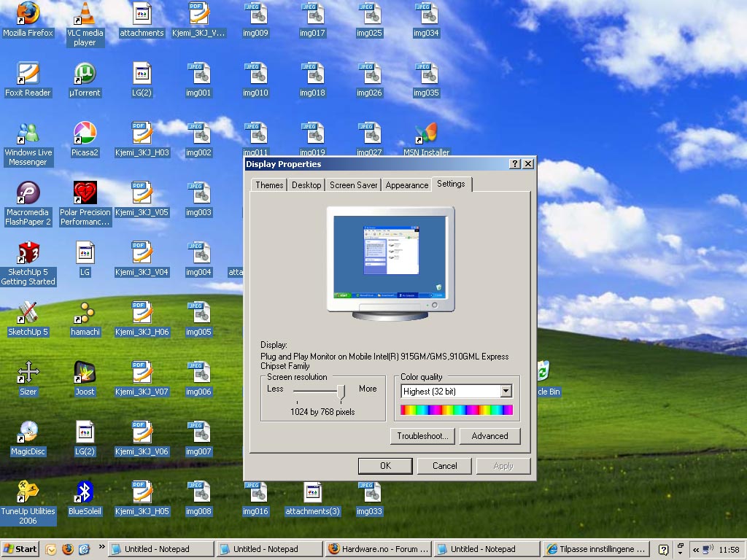
Task: Select the Settings tab
Action: pyautogui.click(x=451, y=184)
